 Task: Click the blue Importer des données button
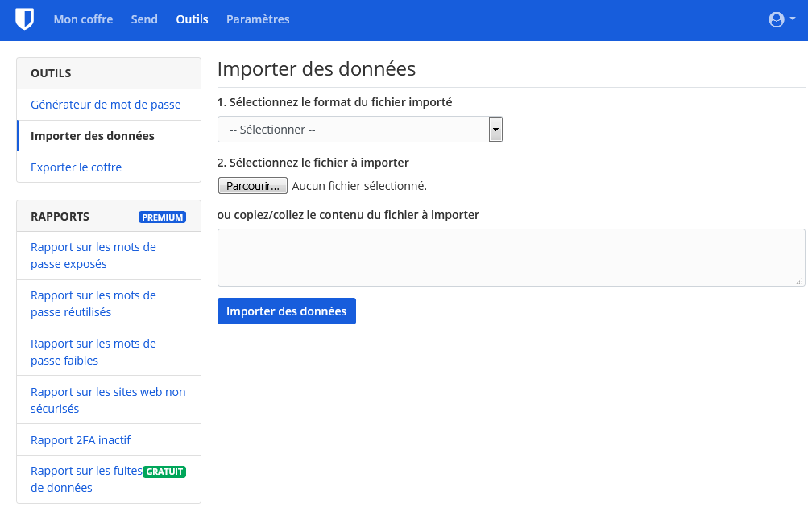[286, 311]
